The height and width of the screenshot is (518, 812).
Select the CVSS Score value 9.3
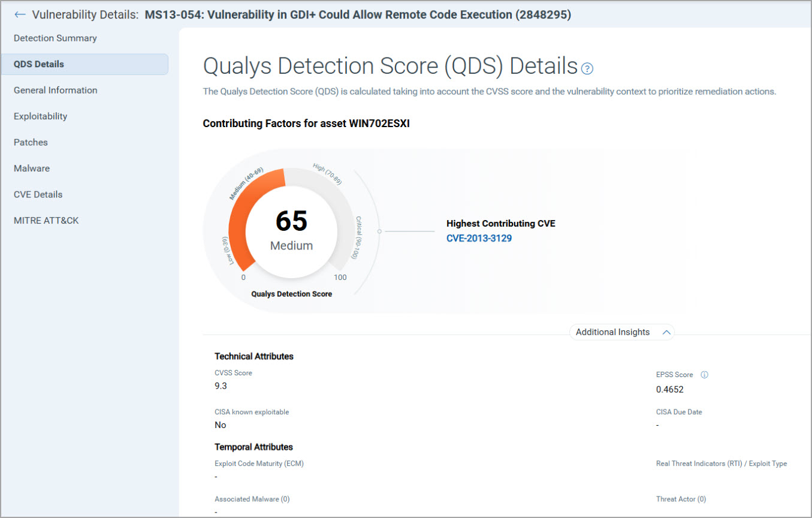(x=221, y=386)
